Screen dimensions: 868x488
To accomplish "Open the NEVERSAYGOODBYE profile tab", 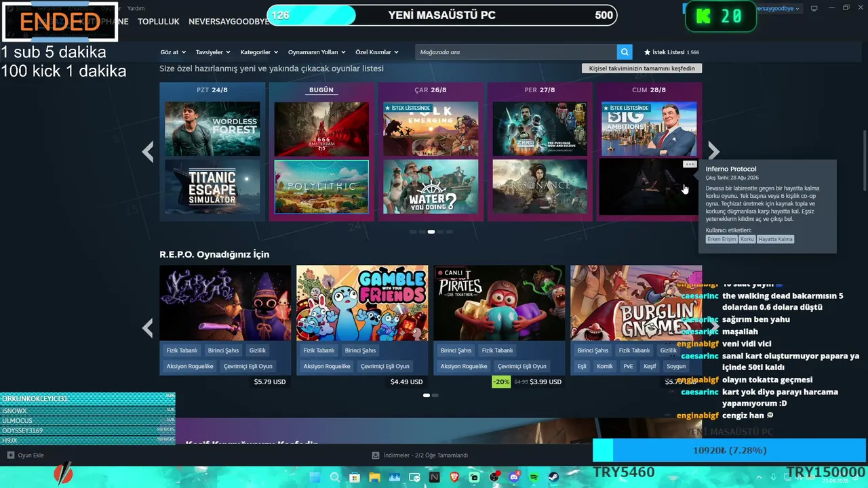I will tap(229, 22).
